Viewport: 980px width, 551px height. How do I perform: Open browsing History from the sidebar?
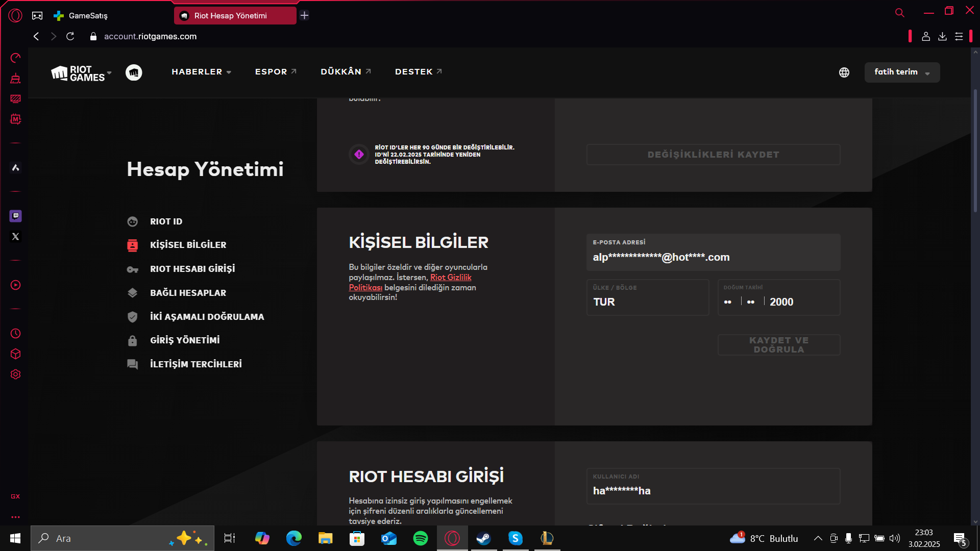[15, 333]
